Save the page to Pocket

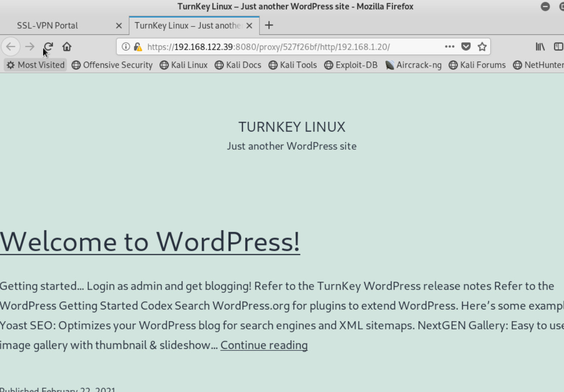pyautogui.click(x=466, y=46)
